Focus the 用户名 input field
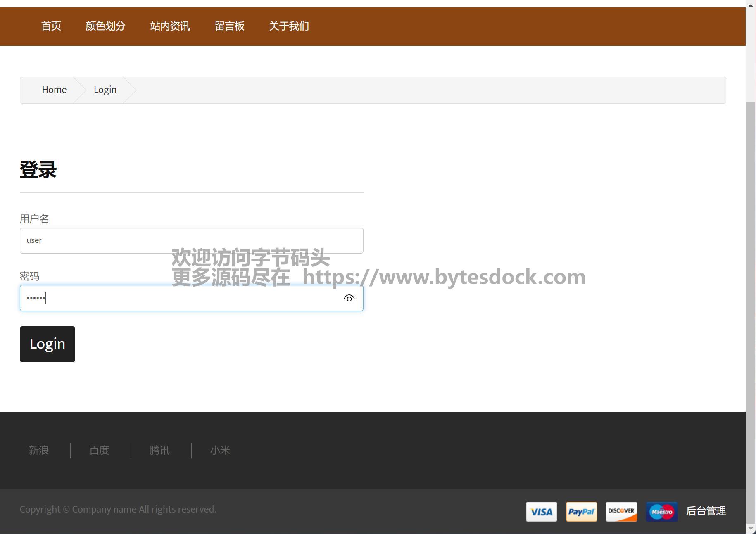Screen dimensions: 756x534 tap(191, 240)
